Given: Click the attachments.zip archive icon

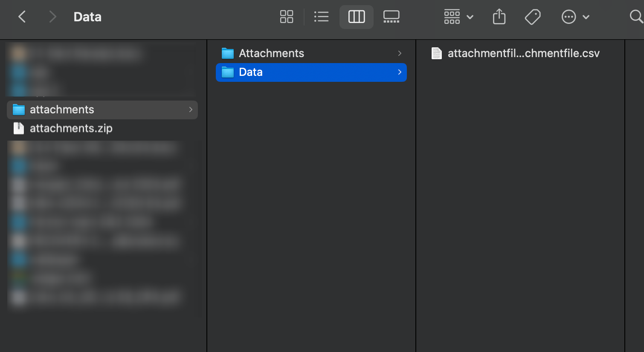Looking at the screenshot, I should point(19,128).
